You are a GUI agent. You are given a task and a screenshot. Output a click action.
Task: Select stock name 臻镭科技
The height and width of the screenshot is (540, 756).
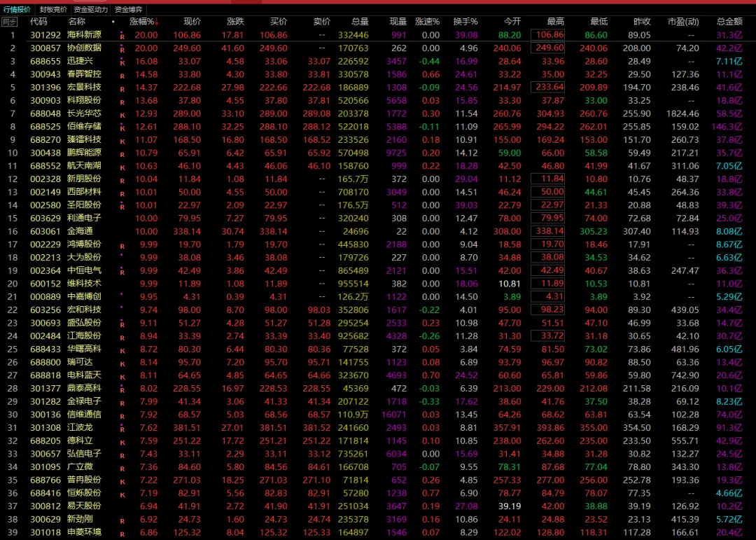click(85, 139)
